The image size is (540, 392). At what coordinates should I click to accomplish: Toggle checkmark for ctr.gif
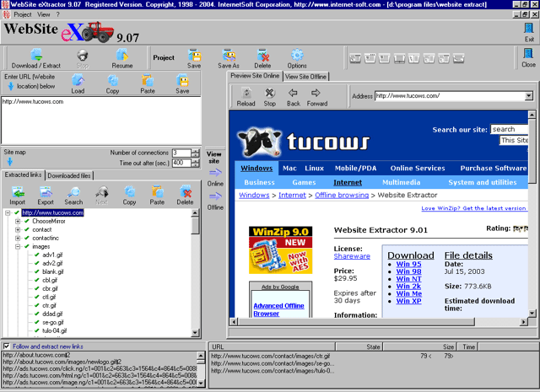tap(37, 305)
